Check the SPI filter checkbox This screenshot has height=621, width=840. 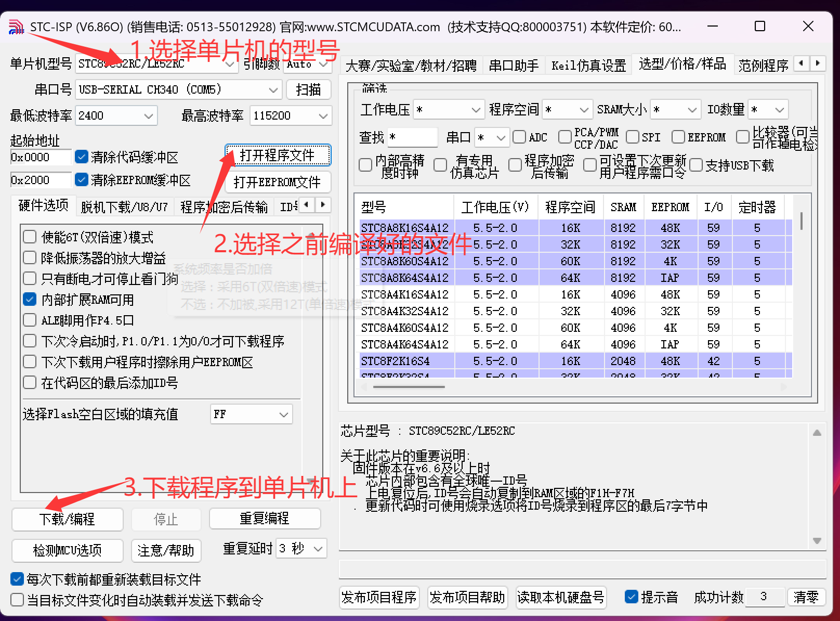(633, 137)
